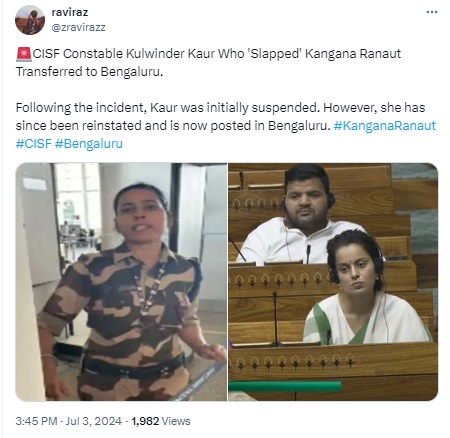Open the three-dot more options menu
450x438 pixels.
(x=432, y=12)
